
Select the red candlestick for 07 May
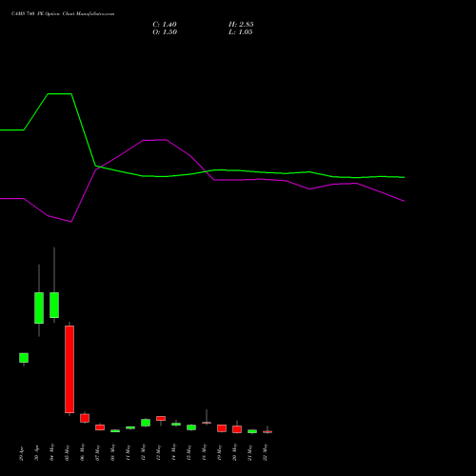click(100, 427)
